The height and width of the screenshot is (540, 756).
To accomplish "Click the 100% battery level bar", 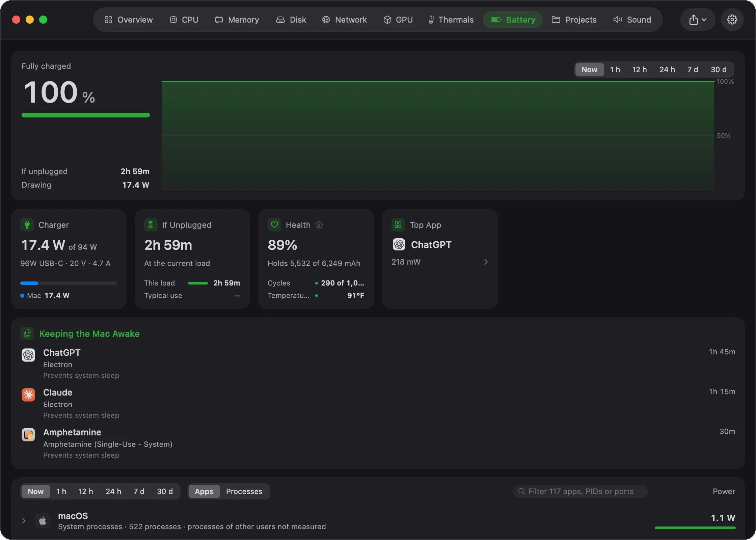I will [85, 115].
